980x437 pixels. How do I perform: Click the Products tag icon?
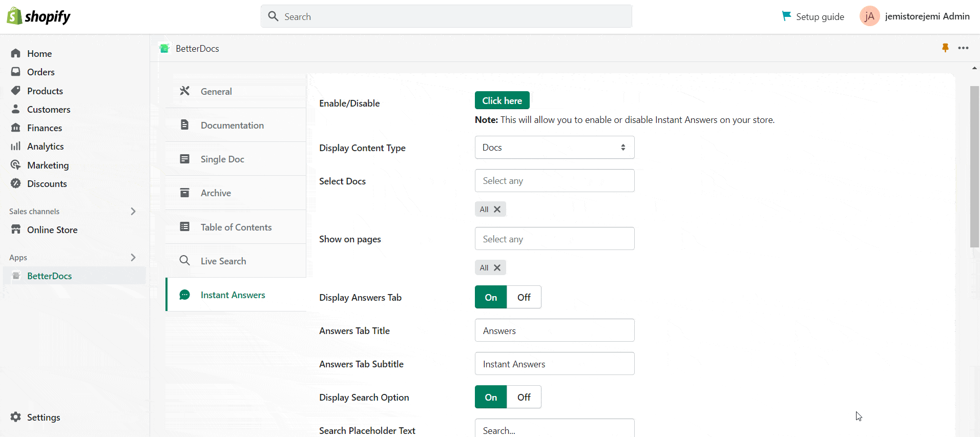(x=16, y=91)
